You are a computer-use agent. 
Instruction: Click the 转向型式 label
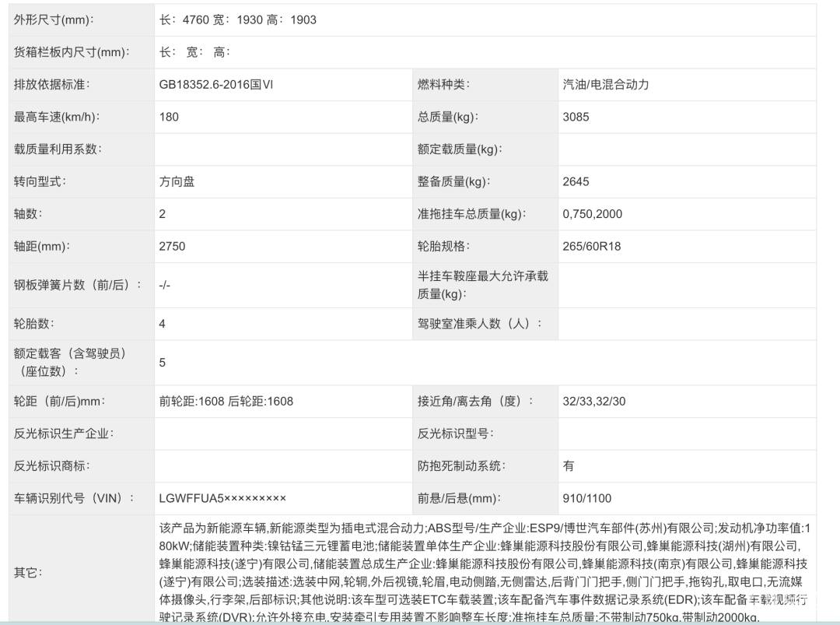[40, 181]
